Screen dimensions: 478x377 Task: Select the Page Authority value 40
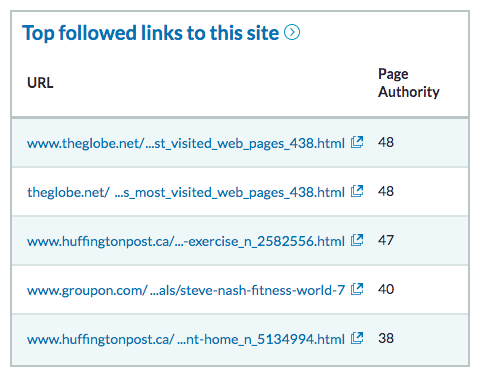coord(386,289)
